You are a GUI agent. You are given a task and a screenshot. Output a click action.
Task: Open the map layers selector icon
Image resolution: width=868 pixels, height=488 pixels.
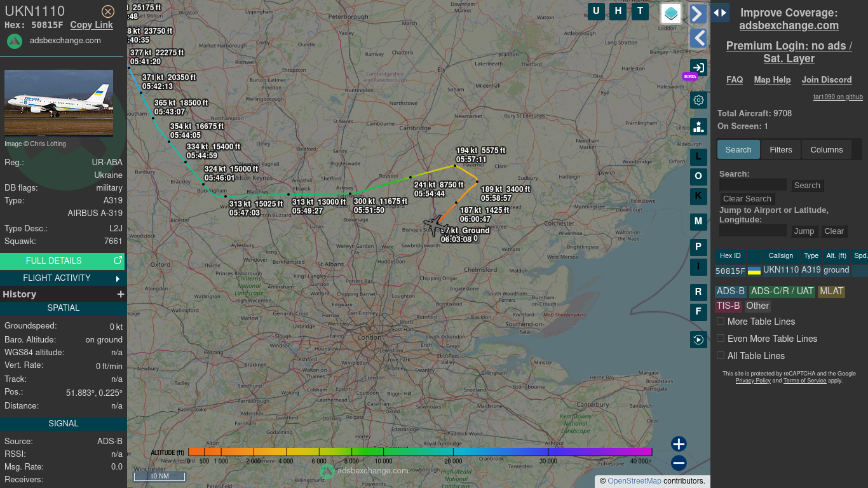pyautogui.click(x=671, y=13)
